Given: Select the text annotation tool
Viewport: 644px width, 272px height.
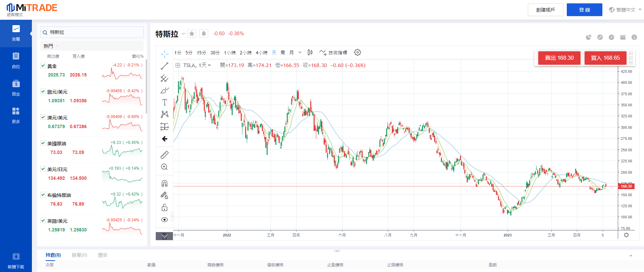Looking at the screenshot, I should click(x=164, y=102).
